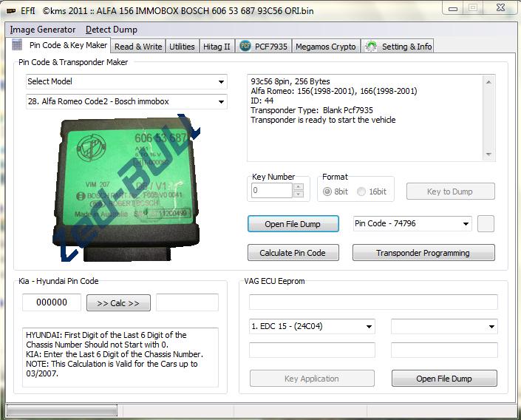Click 'Transponder is ready to start the vehicle'

coord(323,120)
